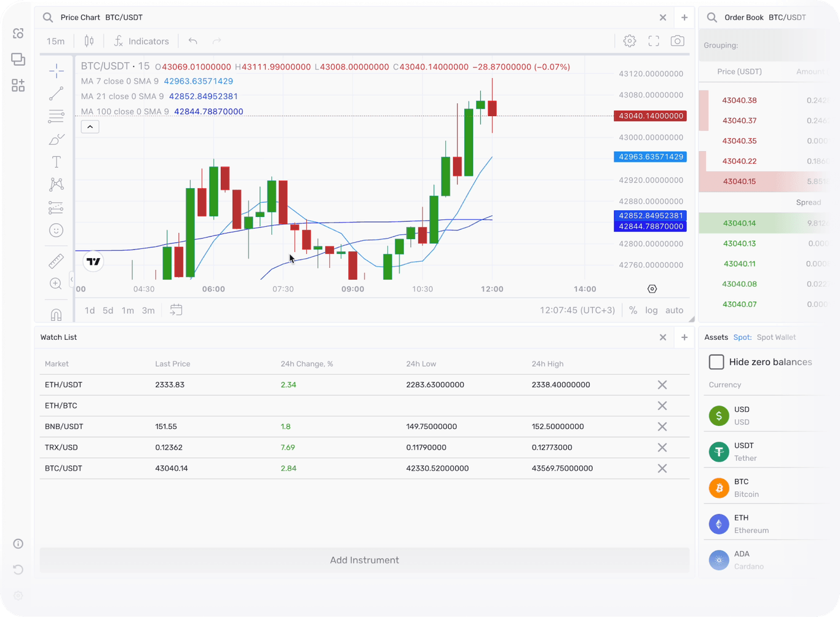Image resolution: width=840 pixels, height=617 pixels.
Task: Select the BTC Bitcoin asset row
Action: pos(766,488)
